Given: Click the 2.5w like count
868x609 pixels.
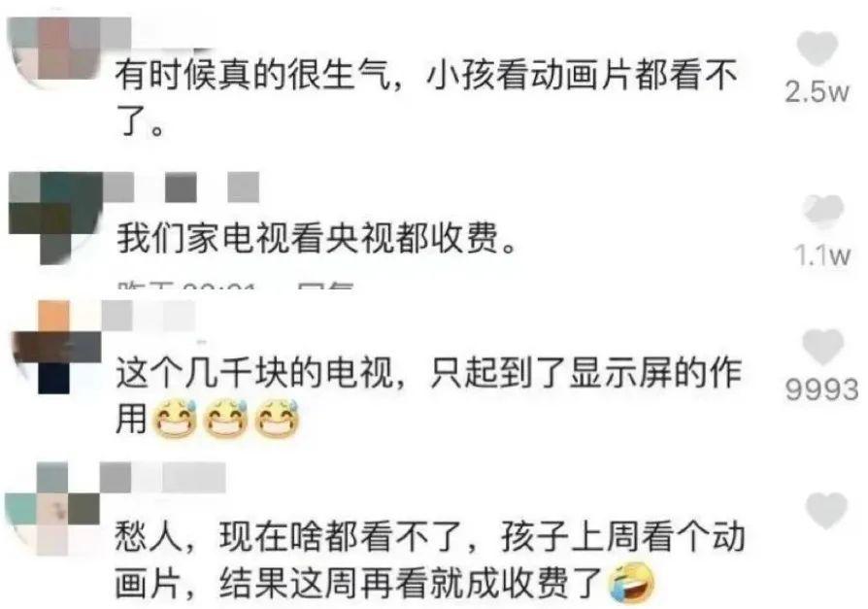Looking at the screenshot, I should 817,92.
